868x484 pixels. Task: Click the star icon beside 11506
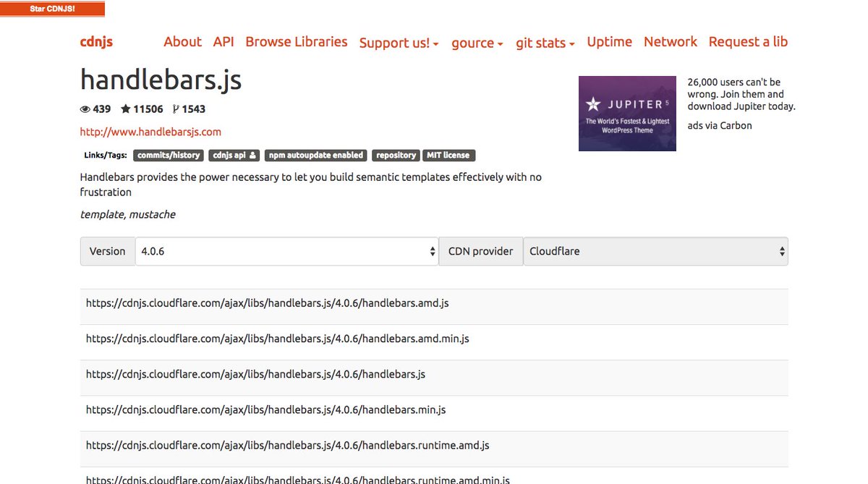[x=126, y=109]
